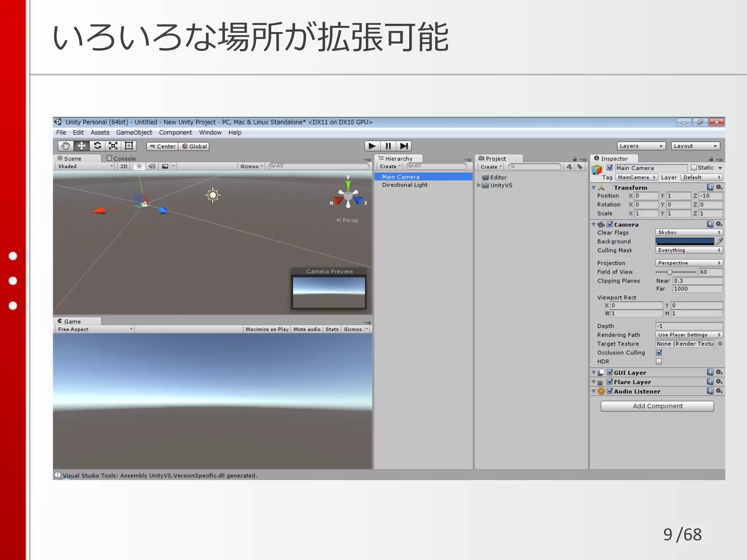The width and height of the screenshot is (747, 560).
Task: Switch to the Console tab
Action: coord(121,159)
